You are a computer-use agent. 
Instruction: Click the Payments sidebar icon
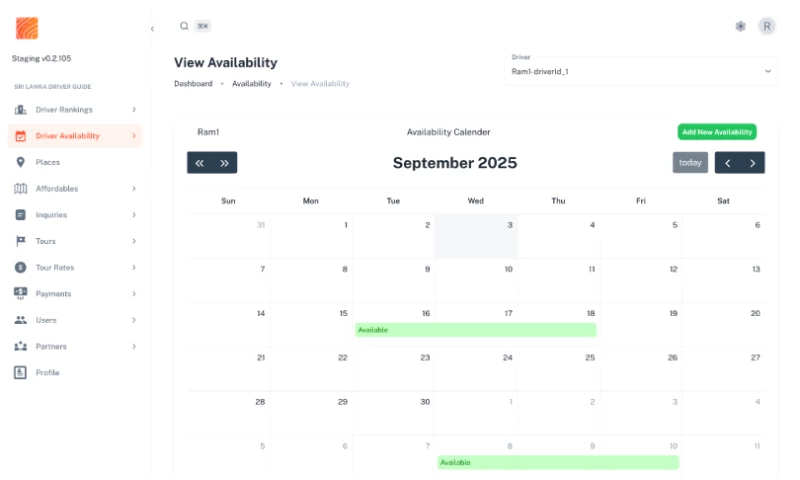click(x=20, y=293)
